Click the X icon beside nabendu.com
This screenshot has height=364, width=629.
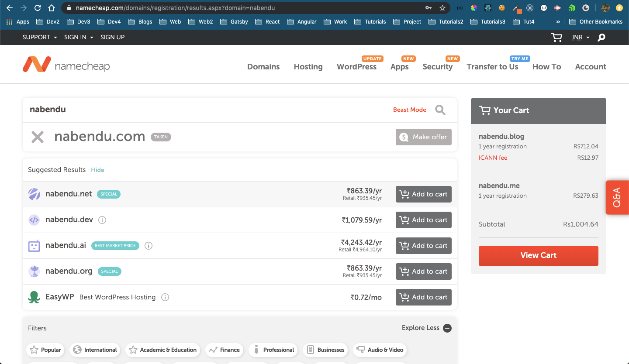(x=38, y=137)
